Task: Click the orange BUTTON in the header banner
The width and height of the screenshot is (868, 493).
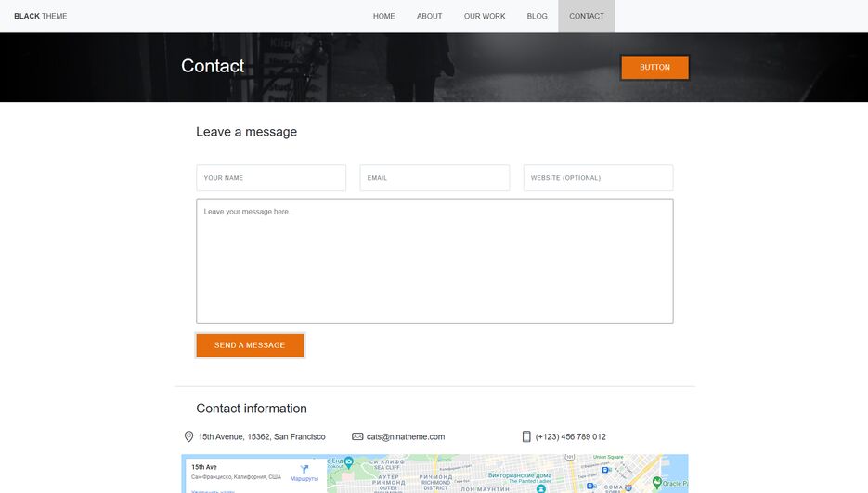Action: coord(654,67)
